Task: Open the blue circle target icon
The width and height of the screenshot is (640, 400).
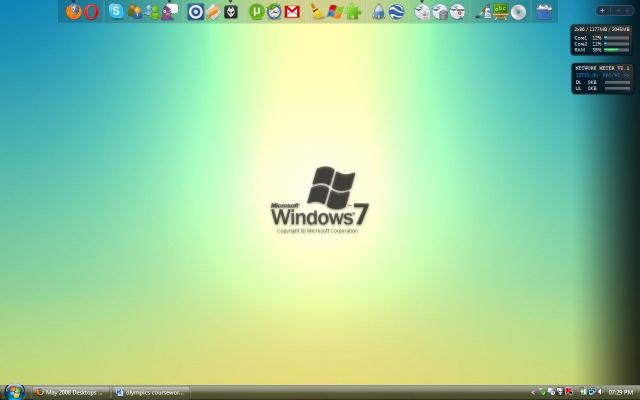Action: point(196,12)
